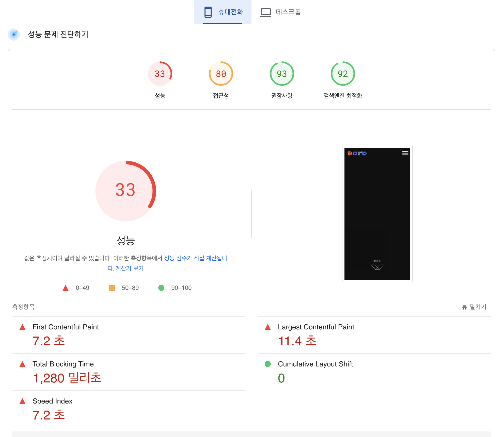Click the desktop laptop icon
Image resolution: width=504 pixels, height=437 pixels.
click(x=265, y=12)
